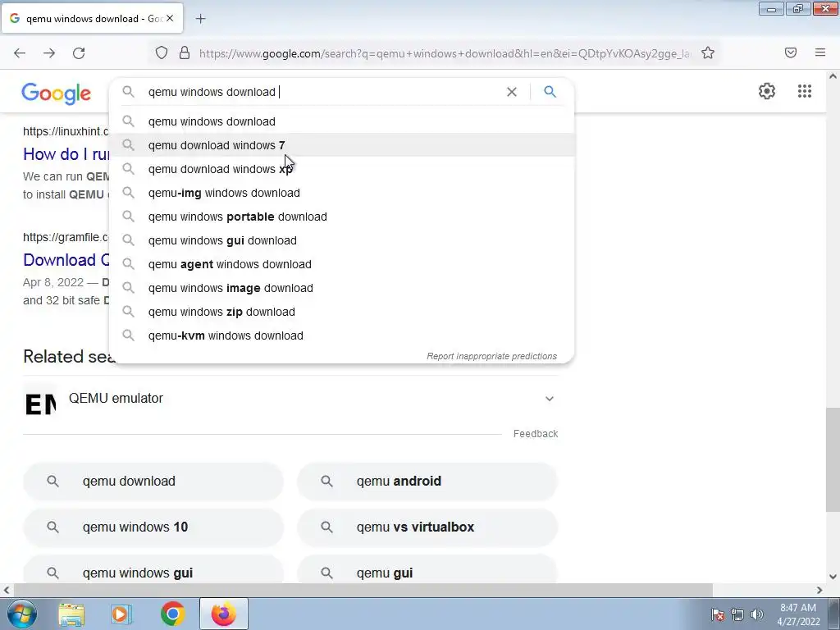Open a new tab with the plus button
The width and height of the screenshot is (840, 630).
[200, 19]
